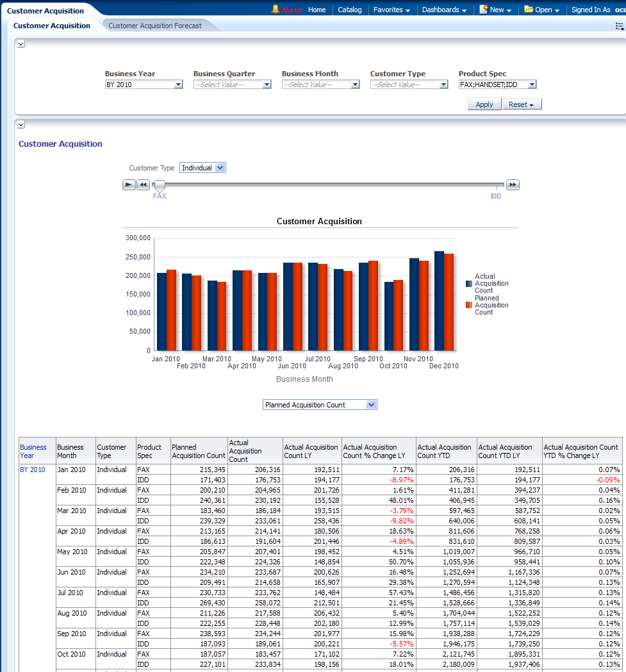The image size is (626, 672).
Task: Click the Alerts bell icon
Action: point(276,10)
